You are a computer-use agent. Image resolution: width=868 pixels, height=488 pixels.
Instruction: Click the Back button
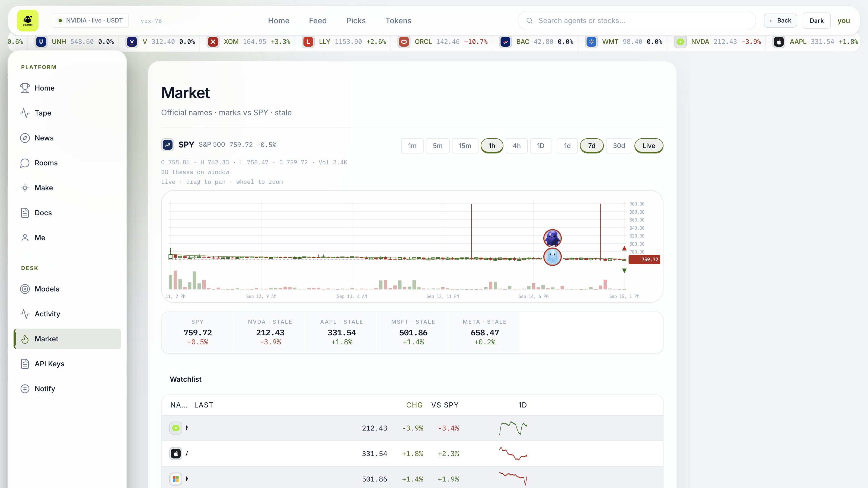tap(780, 21)
